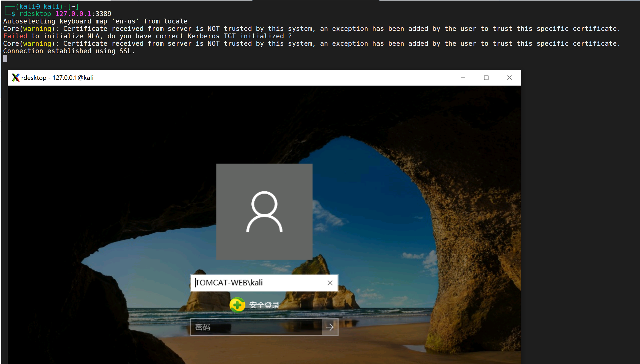Maximize the rdesktop window
Viewport: 640px width, 364px height.
486,78
